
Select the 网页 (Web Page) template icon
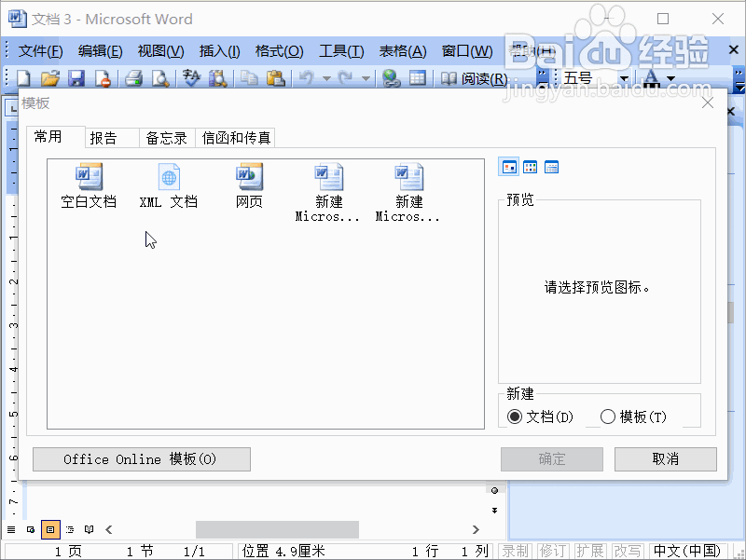pyautogui.click(x=249, y=182)
